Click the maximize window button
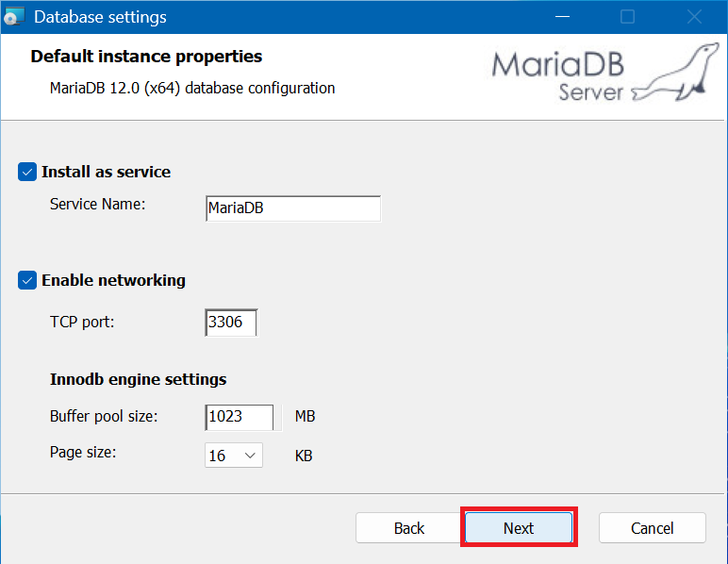This screenshot has height=564, width=728. [x=627, y=17]
